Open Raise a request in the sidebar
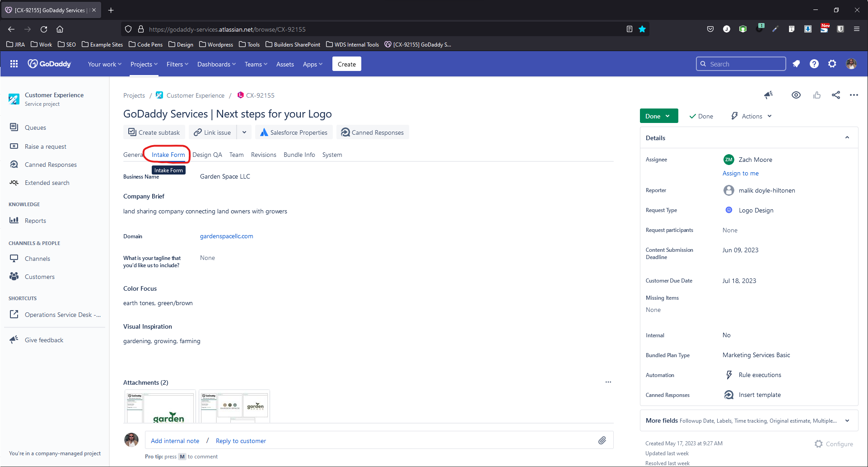This screenshot has height=467, width=868. pos(45,146)
